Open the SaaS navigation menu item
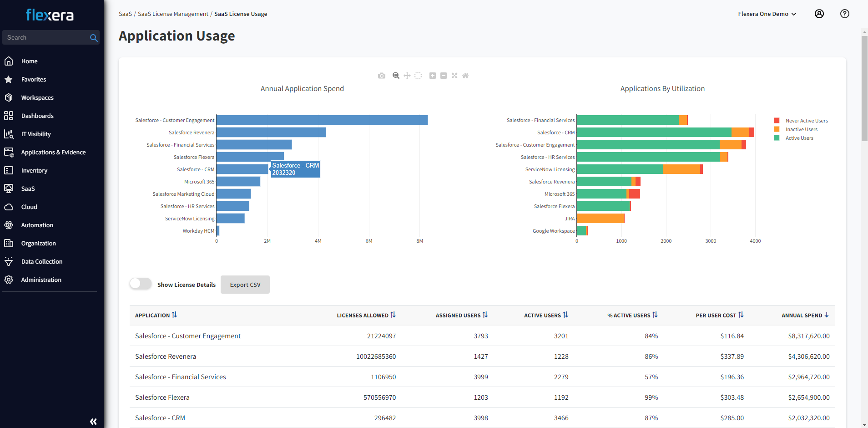This screenshot has height=428, width=868. coord(28,189)
